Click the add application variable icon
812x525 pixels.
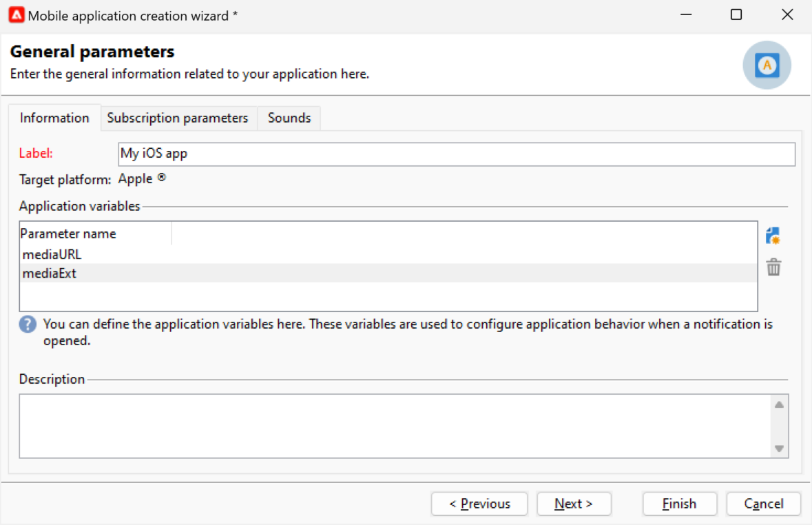click(x=773, y=236)
